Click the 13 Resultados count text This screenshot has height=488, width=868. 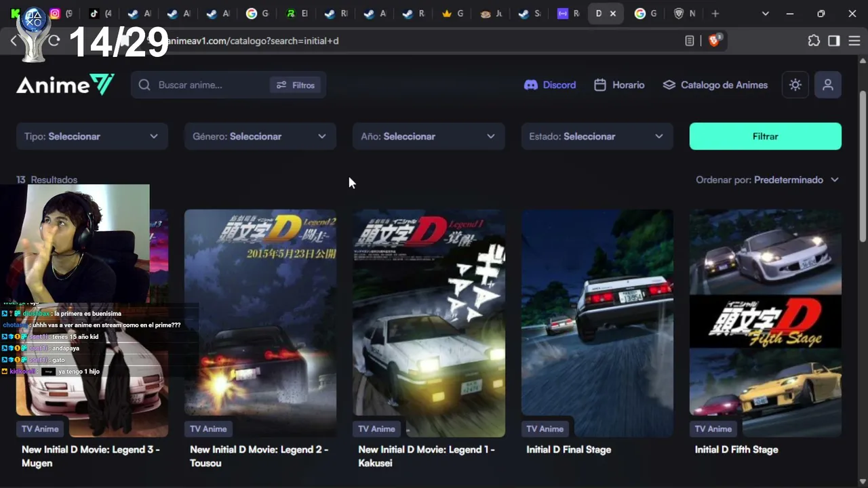47,180
